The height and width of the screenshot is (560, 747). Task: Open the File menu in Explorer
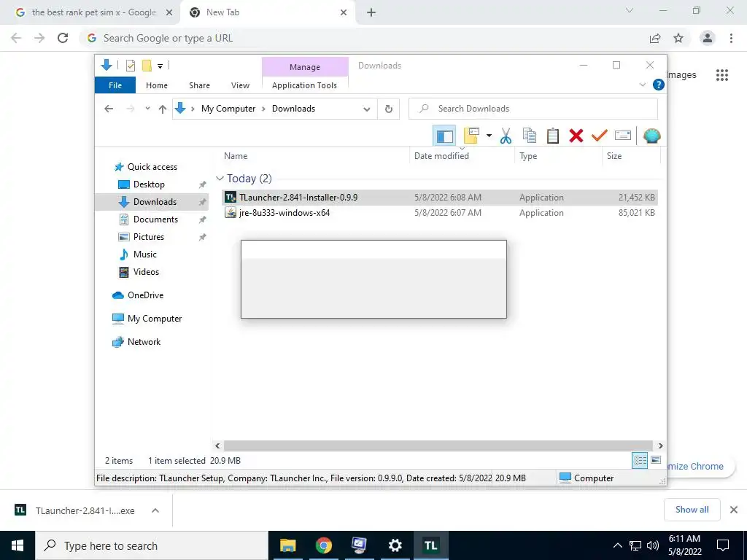(x=115, y=85)
